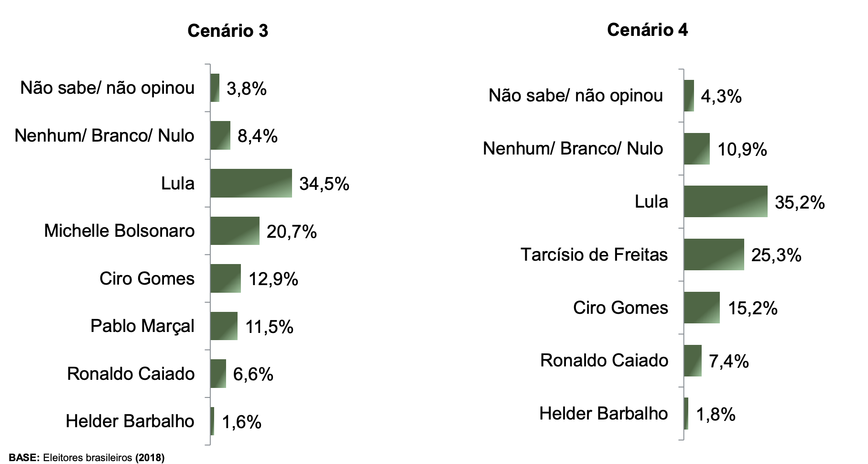868x464 pixels.
Task: Select Ronaldo Caiado 7,4% bar
Action: (693, 361)
